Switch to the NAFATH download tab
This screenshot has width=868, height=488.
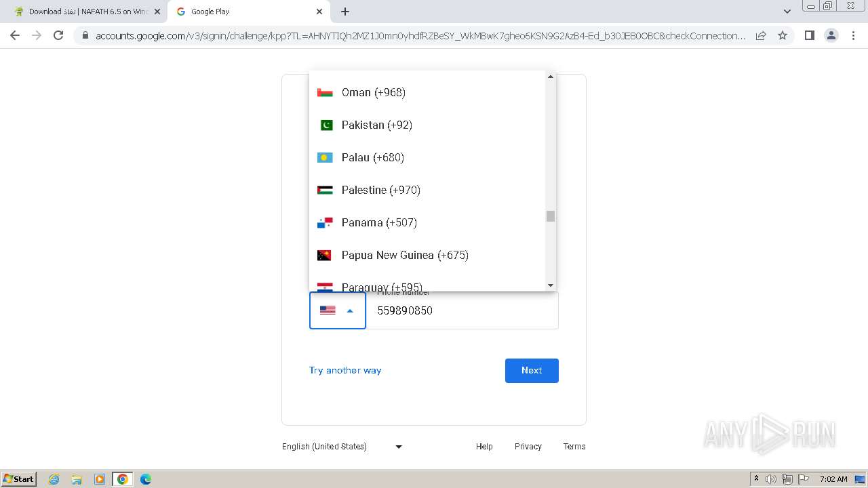pyautogui.click(x=85, y=12)
